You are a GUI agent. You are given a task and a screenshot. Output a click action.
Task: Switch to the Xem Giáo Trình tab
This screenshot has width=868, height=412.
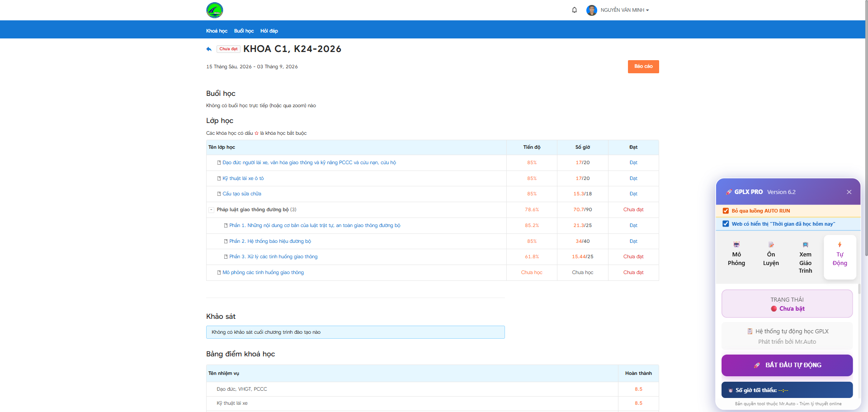(x=805, y=258)
